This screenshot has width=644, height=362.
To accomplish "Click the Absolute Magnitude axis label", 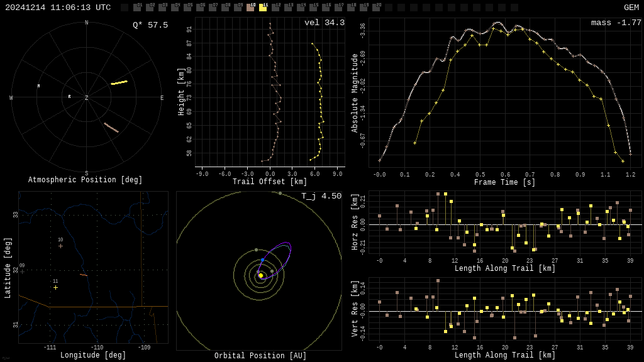I will (355, 93).
